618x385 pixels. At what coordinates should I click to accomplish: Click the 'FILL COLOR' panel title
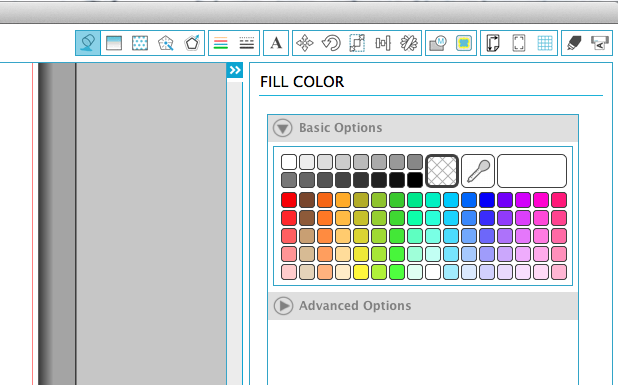302,82
